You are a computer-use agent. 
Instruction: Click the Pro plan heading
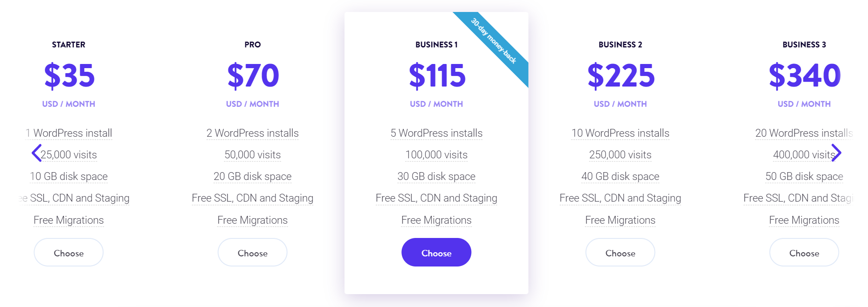(252, 45)
